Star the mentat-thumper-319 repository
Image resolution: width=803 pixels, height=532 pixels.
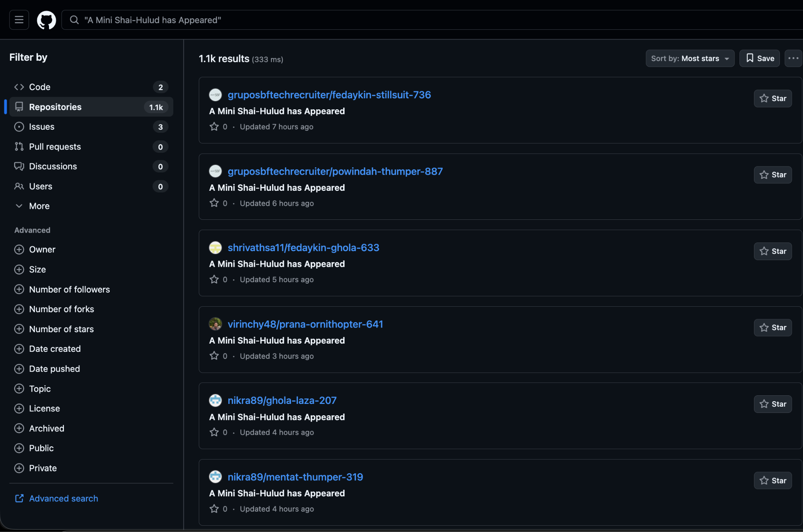772,480
